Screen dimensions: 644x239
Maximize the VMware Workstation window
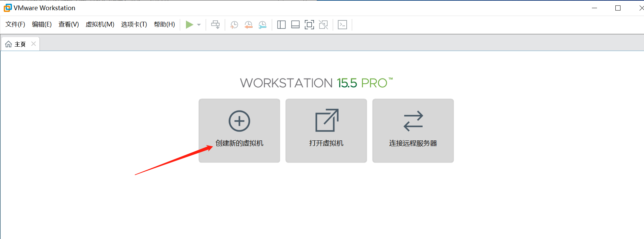pyautogui.click(x=618, y=8)
